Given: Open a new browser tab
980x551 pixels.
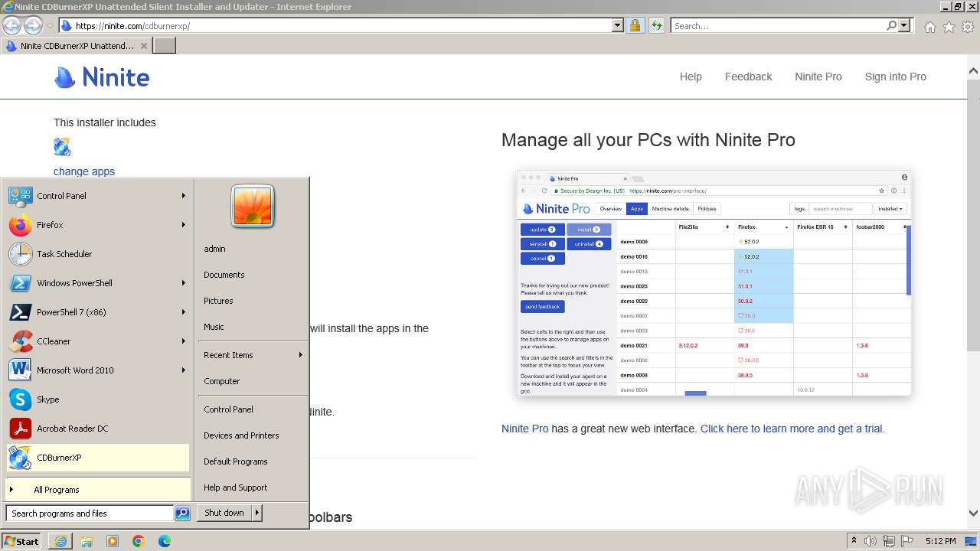Looking at the screenshot, I should (x=165, y=46).
